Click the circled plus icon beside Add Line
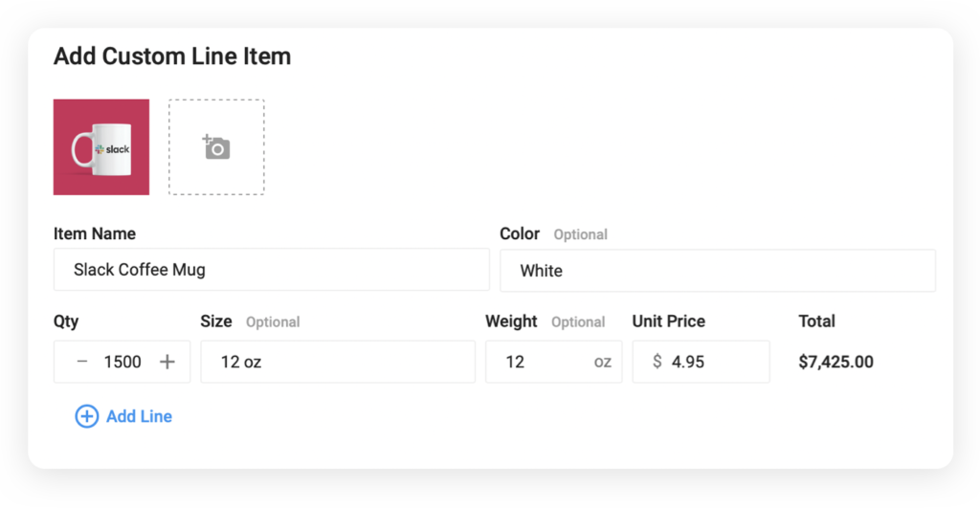The height and width of the screenshot is (508, 980). (x=87, y=416)
